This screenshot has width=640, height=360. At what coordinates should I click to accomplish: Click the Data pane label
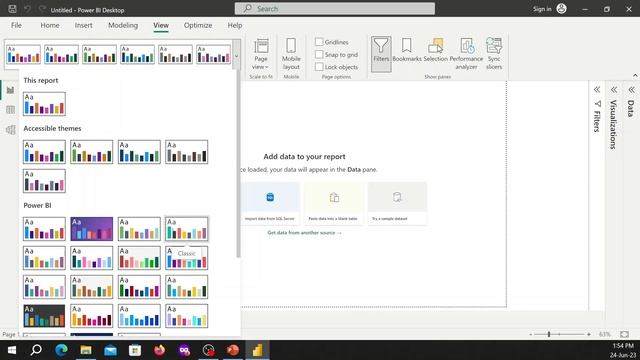[631, 108]
